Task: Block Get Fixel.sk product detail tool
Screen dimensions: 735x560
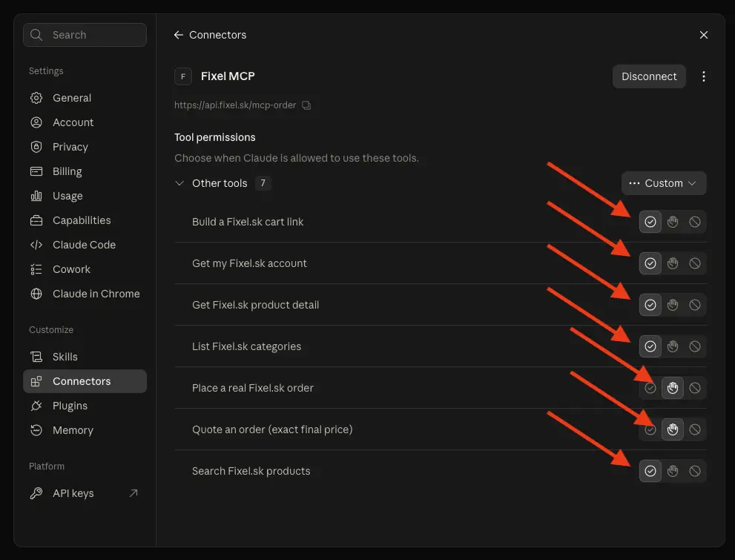Action: [x=695, y=305]
